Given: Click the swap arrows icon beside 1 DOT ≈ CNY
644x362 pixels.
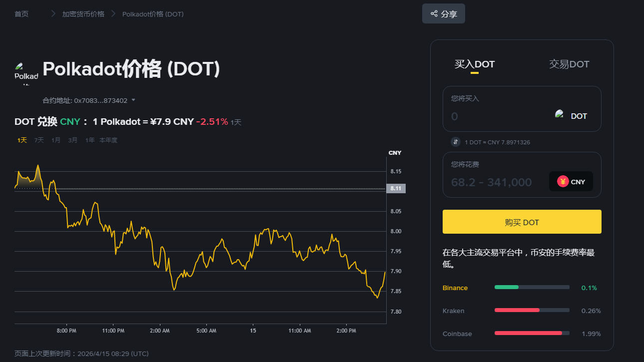Looking at the screenshot, I should point(456,142).
